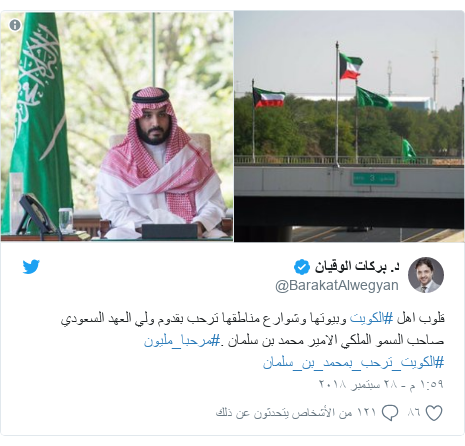Click the Twitter bird logo
The image size is (465, 446).
[x=31, y=267]
